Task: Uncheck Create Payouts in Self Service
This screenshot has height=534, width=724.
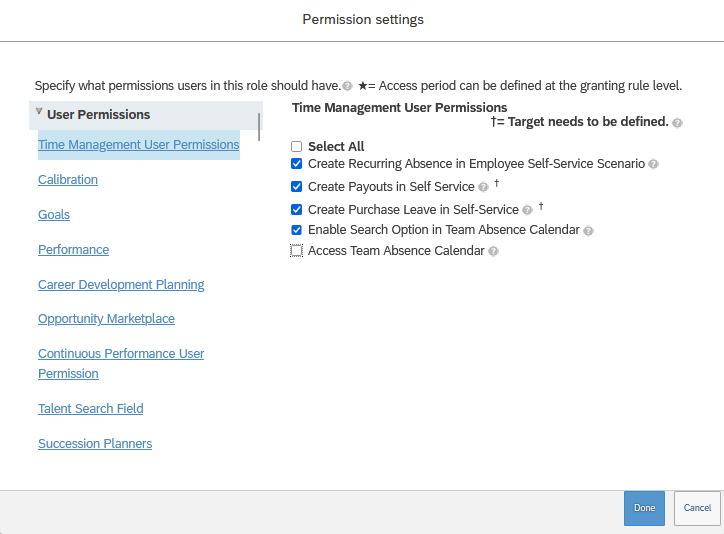Action: pyautogui.click(x=296, y=186)
